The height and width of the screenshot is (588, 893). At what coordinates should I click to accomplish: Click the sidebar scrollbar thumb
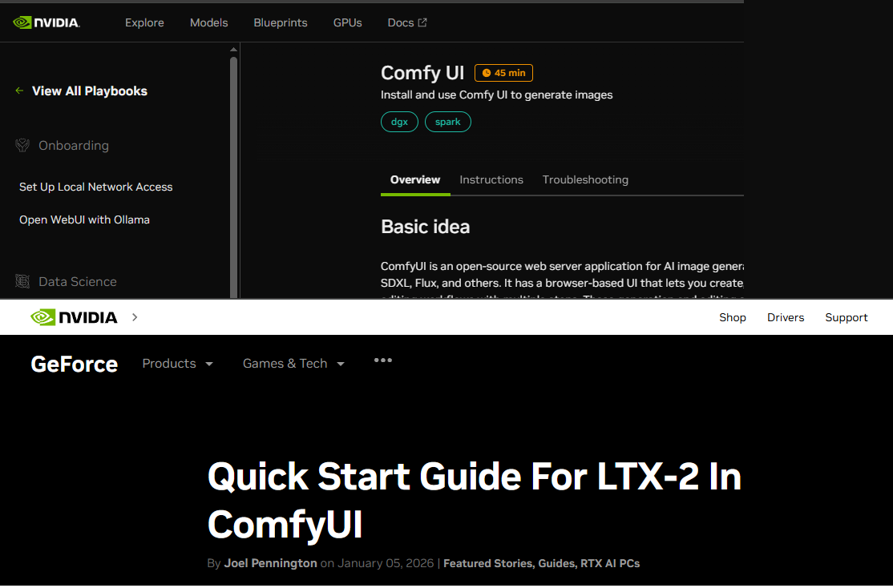[233, 176]
